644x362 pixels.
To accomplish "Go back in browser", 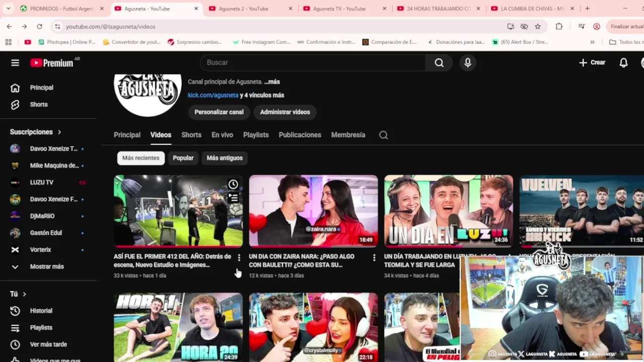I will [x=9, y=26].
